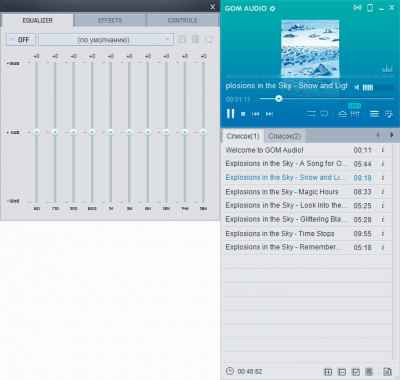
Task: Select 'Snow and Li...' highlighted track
Action: (x=306, y=178)
